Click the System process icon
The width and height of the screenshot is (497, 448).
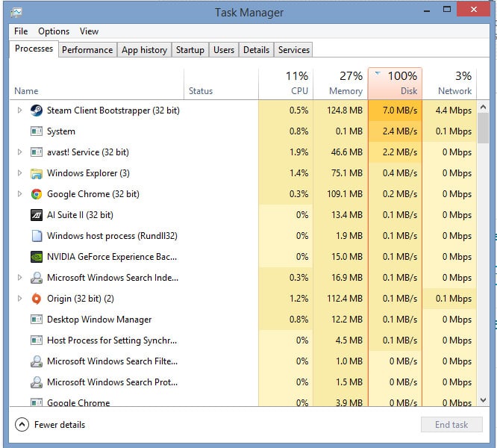tap(37, 131)
